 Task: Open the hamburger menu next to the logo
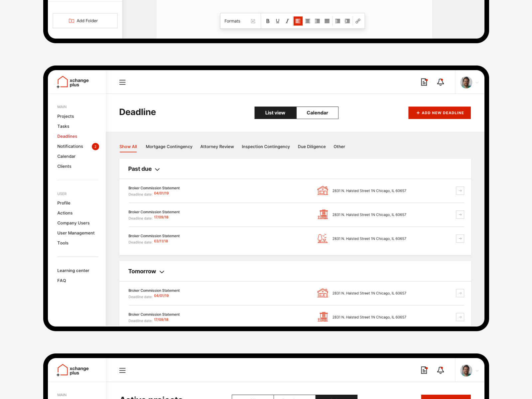122,82
